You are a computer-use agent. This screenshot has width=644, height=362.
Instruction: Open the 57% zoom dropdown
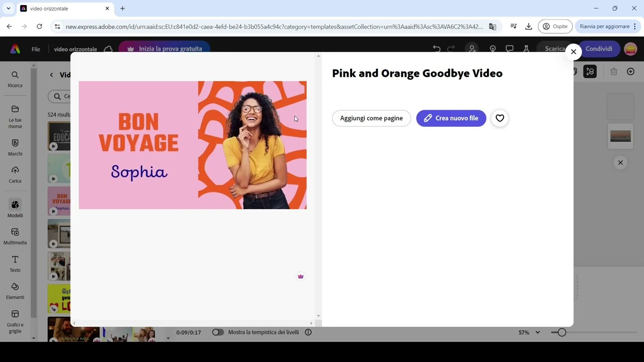tap(529, 332)
